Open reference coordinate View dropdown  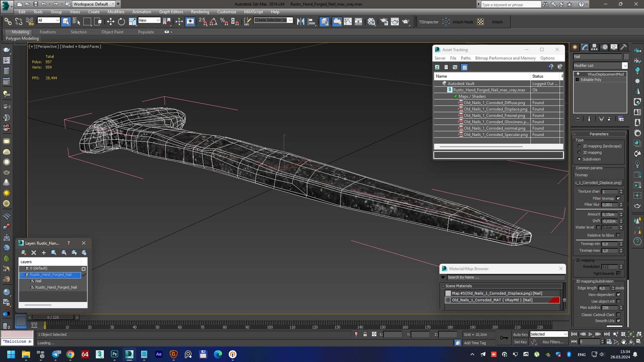149,20
